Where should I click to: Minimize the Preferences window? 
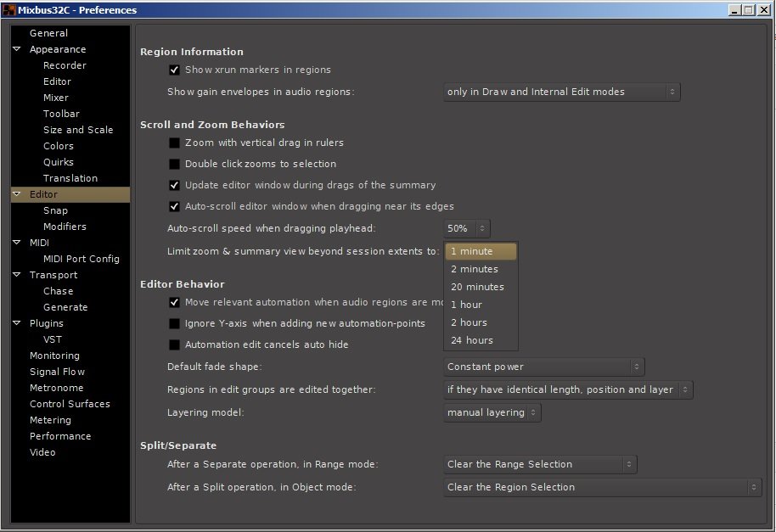pos(734,10)
